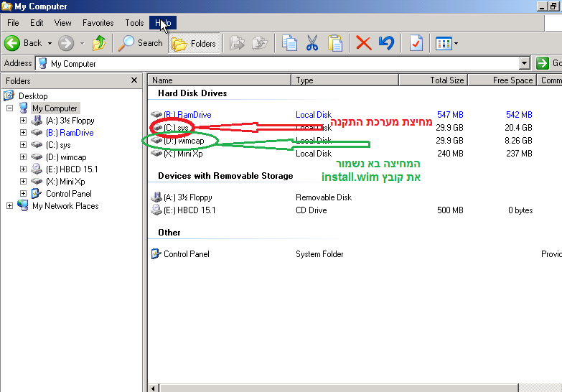Click the Copy To toolbar icon
The image size is (562, 392).
260,43
